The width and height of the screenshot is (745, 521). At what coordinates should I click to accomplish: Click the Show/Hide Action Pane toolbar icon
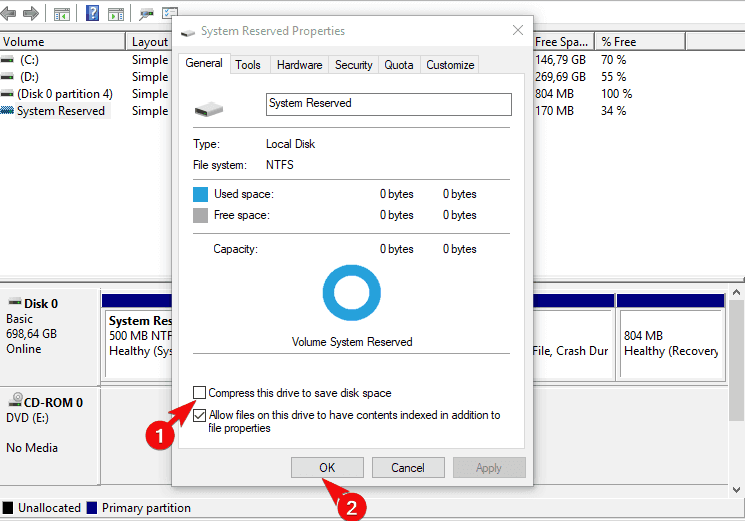[x=115, y=14]
